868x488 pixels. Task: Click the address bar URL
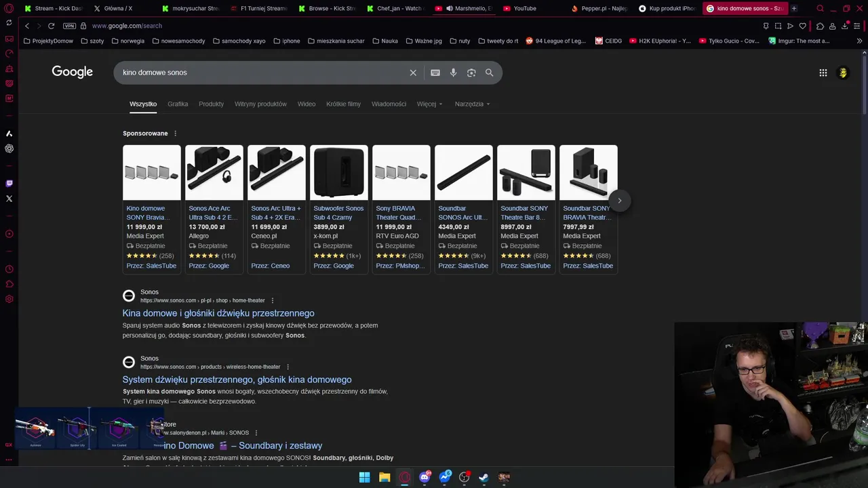127,26
